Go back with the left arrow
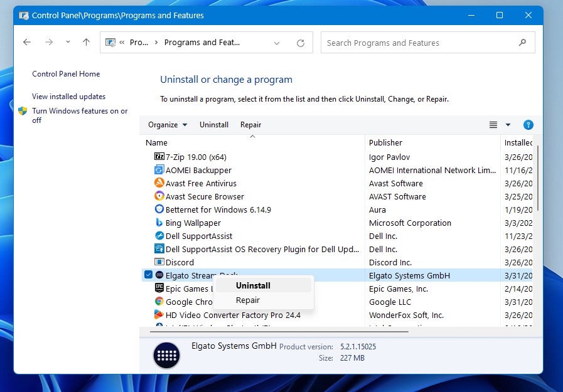 [x=27, y=42]
